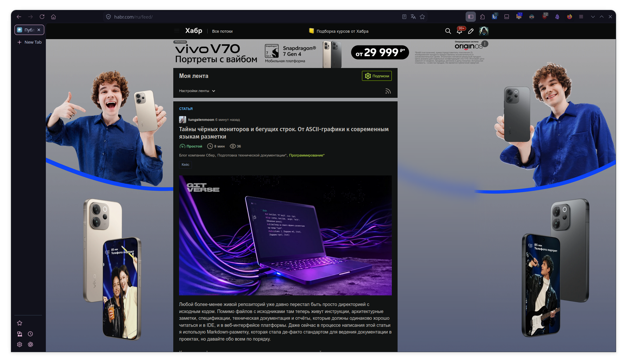Open the uBlock Origin extension icon
The image size is (627, 364).
545,16
